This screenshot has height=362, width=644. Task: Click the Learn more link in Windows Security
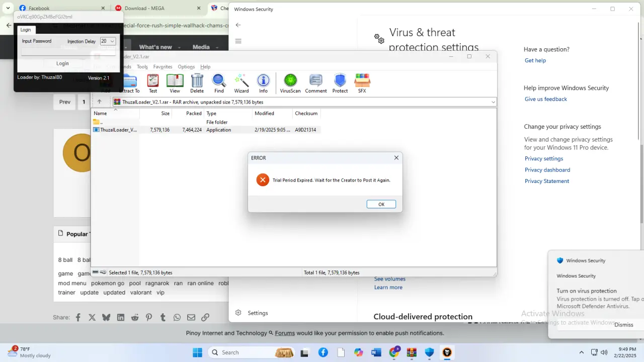coord(388,288)
